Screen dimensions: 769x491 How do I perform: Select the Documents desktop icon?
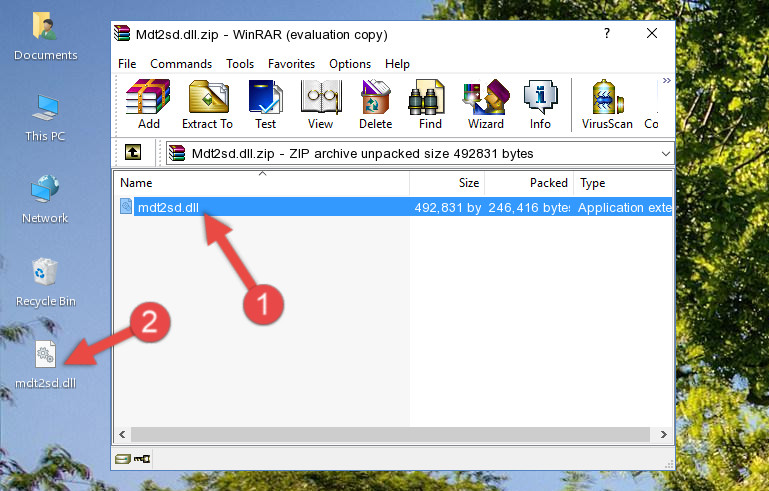pyautogui.click(x=46, y=36)
